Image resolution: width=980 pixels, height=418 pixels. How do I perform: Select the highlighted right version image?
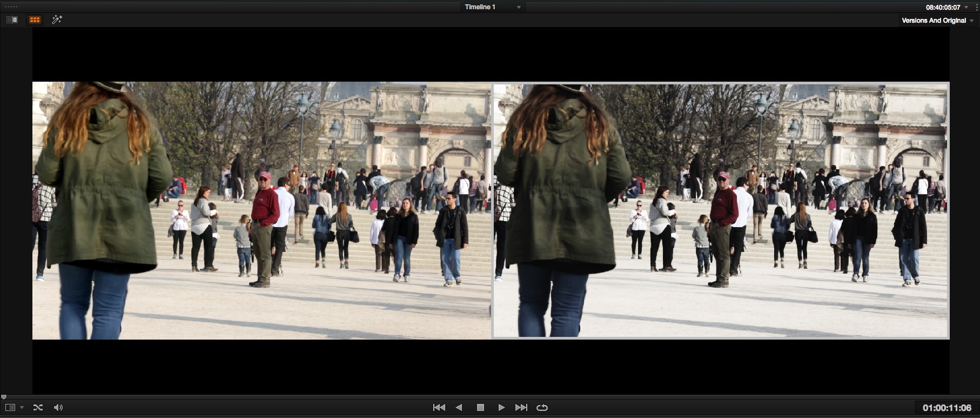(x=721, y=210)
